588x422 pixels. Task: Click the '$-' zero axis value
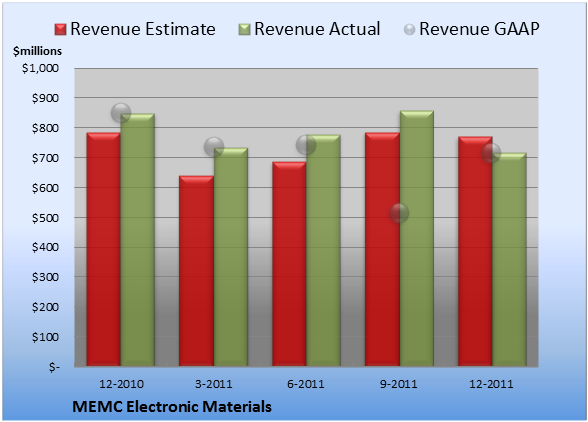pyautogui.click(x=54, y=367)
